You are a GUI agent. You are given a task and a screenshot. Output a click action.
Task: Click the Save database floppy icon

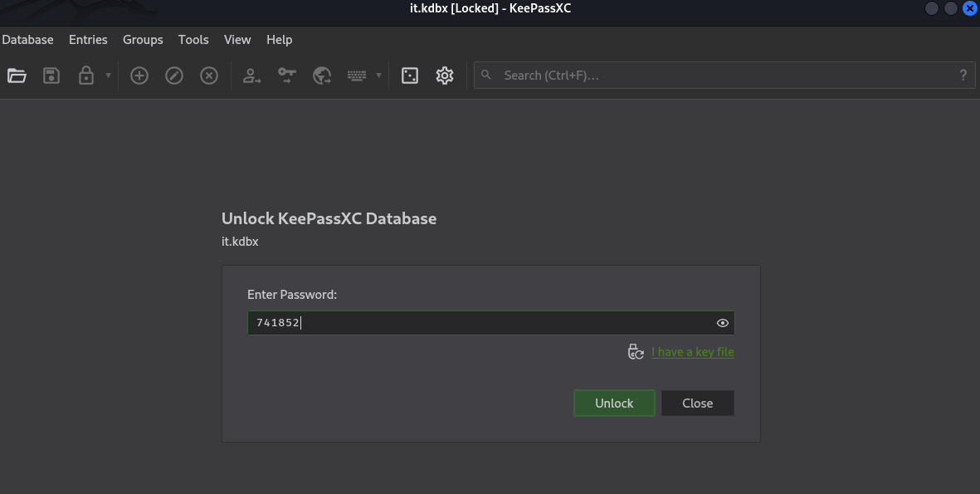click(x=51, y=76)
